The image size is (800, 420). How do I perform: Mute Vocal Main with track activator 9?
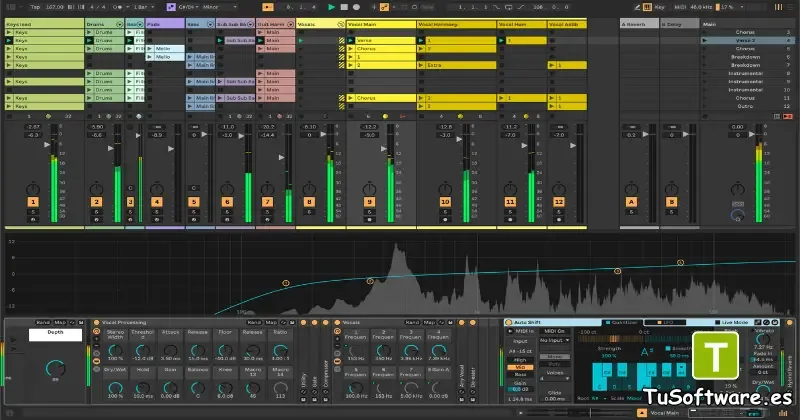point(369,202)
